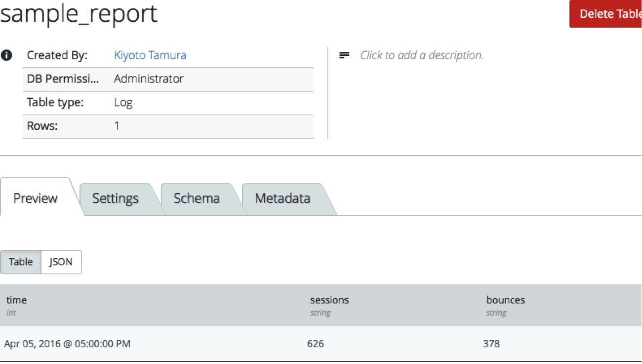The image size is (642, 364).
Task: Click the bounces column header
Action: (506, 300)
